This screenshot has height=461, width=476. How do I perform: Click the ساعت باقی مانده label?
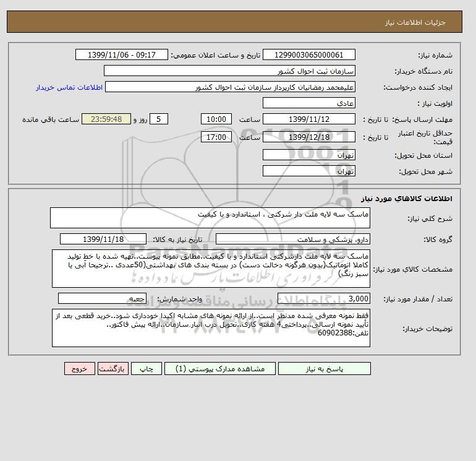pos(51,119)
